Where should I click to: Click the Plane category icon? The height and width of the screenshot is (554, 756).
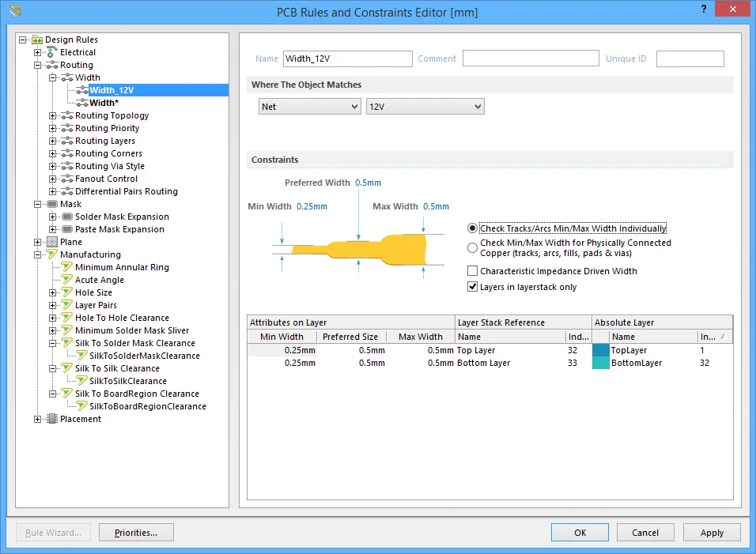[52, 242]
